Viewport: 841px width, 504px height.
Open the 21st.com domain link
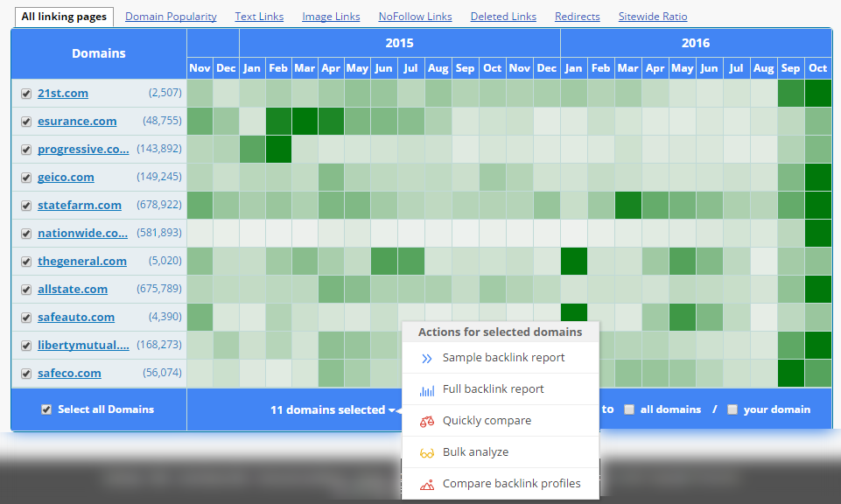pyautogui.click(x=63, y=94)
